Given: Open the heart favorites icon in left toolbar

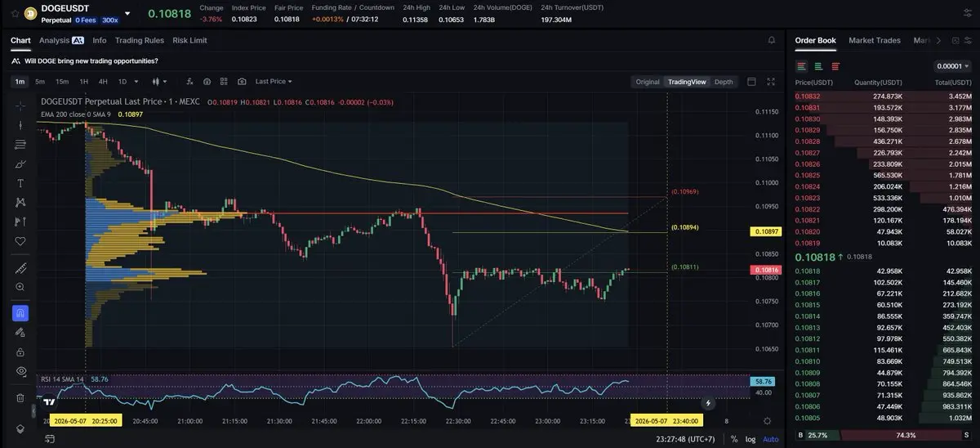Looking at the screenshot, I should tap(21, 241).
